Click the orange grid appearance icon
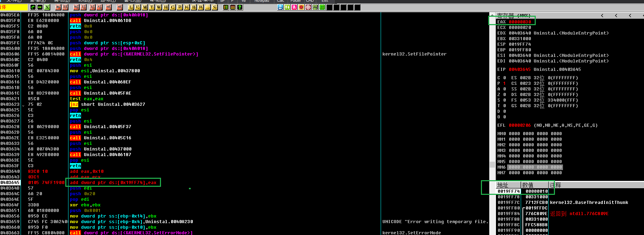This screenshot has height=235, width=644. [x=233, y=7]
